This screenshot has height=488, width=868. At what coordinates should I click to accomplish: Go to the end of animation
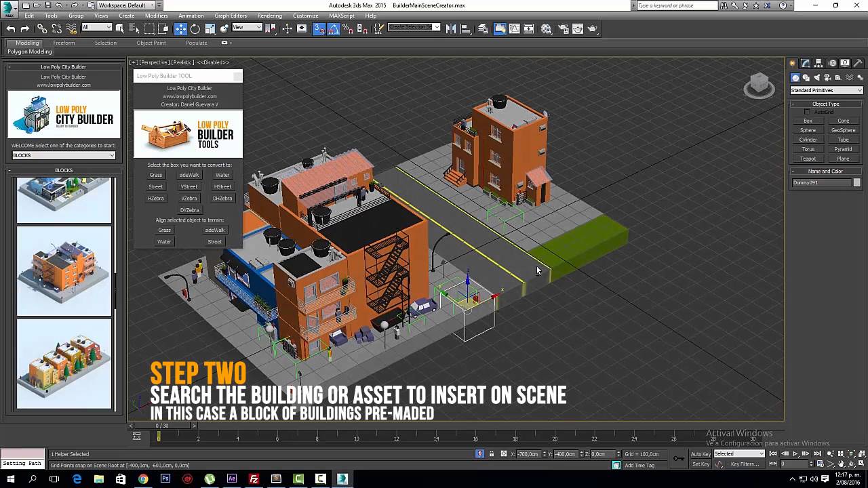(817, 454)
